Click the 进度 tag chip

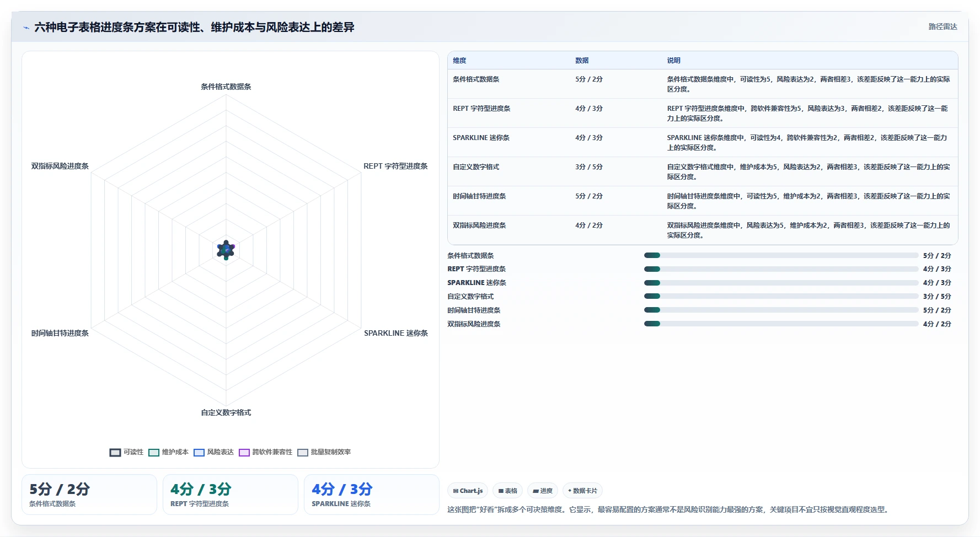tap(543, 491)
